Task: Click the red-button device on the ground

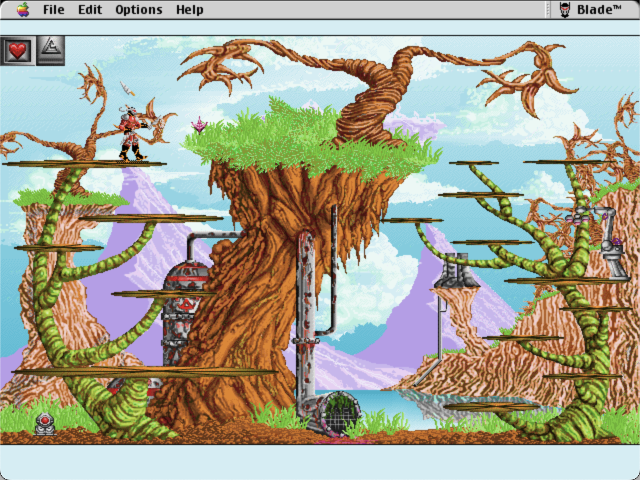Action: point(44,424)
